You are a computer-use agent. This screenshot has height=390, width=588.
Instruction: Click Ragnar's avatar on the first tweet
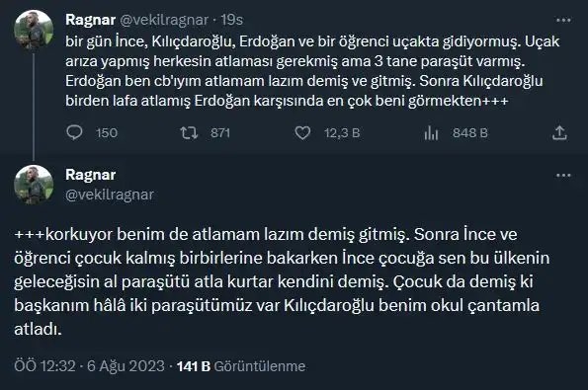point(34,30)
